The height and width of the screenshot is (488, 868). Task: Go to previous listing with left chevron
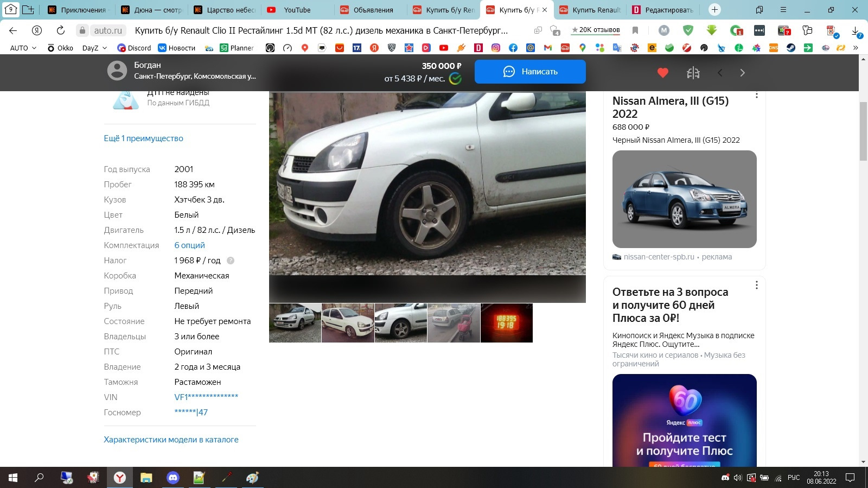720,73
